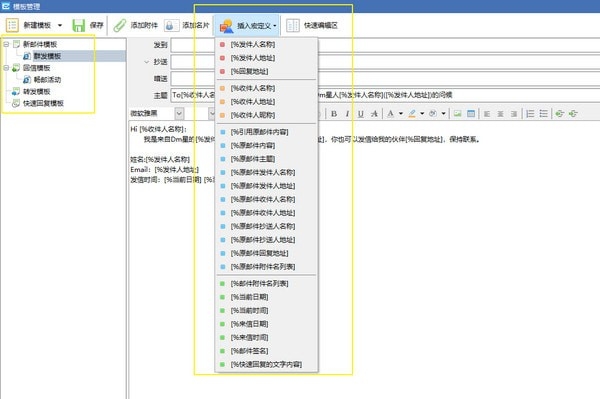Toggle underline formatting
Screen dimensions: 600x399
(360, 114)
